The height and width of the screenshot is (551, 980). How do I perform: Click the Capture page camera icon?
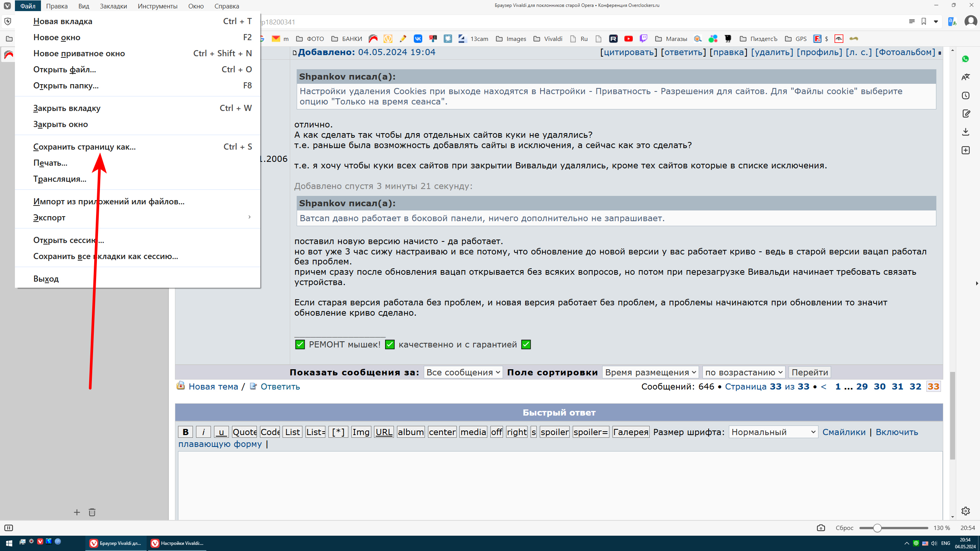coord(821,528)
